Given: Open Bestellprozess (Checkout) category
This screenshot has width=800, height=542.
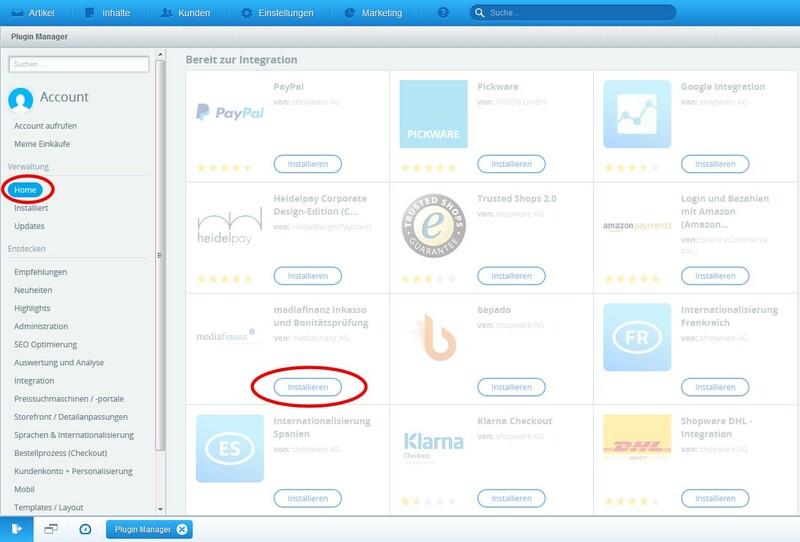Looking at the screenshot, I should pos(61,453).
